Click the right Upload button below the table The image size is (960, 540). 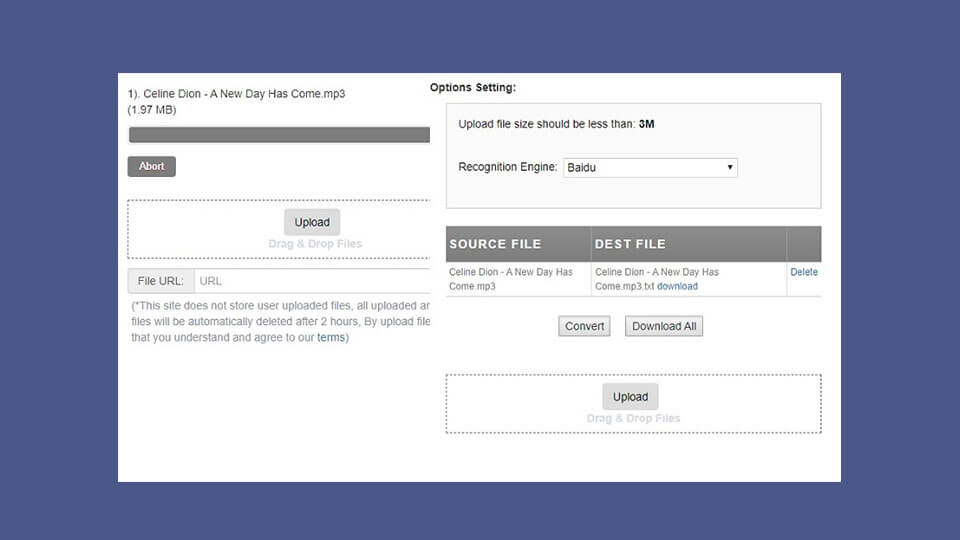[630, 397]
